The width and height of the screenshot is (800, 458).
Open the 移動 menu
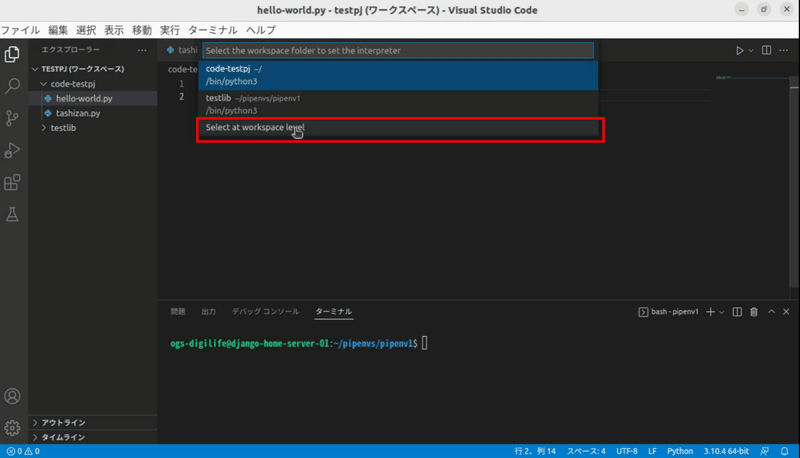pyautogui.click(x=142, y=30)
